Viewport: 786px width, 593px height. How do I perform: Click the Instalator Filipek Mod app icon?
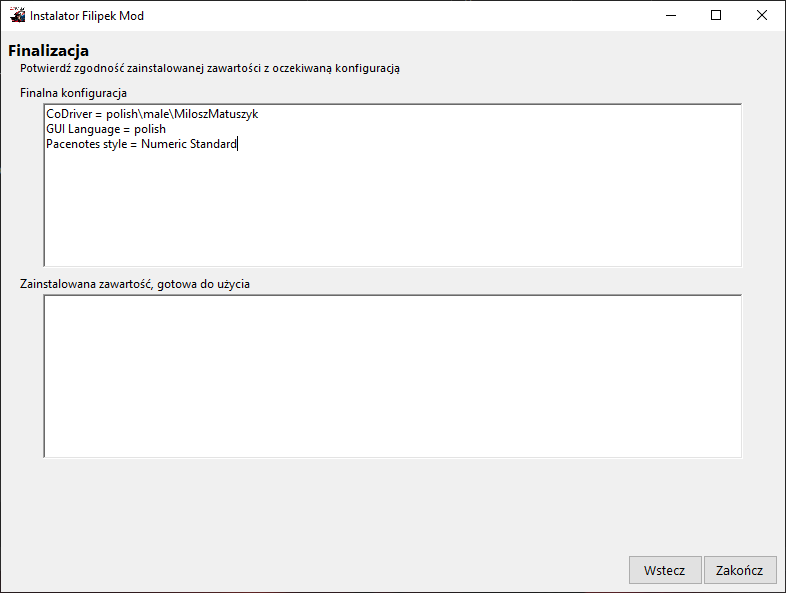coord(16,16)
